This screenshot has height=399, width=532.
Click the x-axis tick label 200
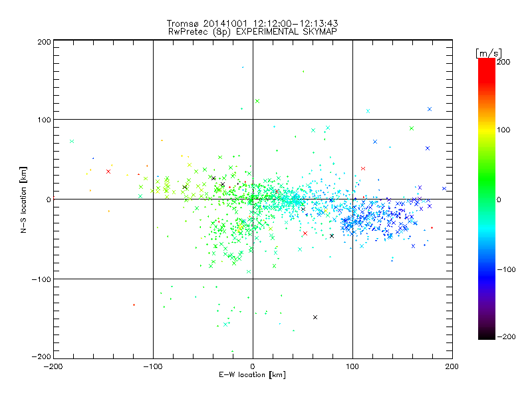click(452, 366)
